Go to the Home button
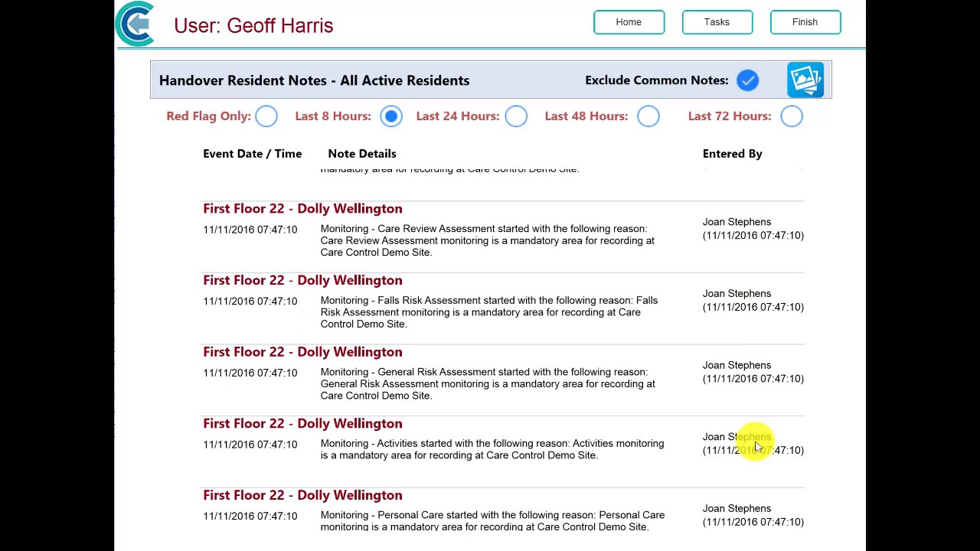The height and width of the screenshot is (551, 980). (629, 22)
